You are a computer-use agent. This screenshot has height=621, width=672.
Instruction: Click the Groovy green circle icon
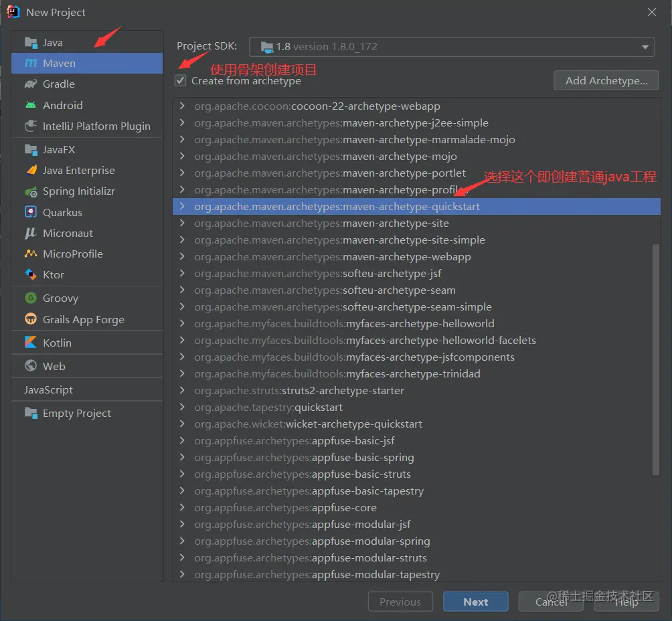click(31, 297)
